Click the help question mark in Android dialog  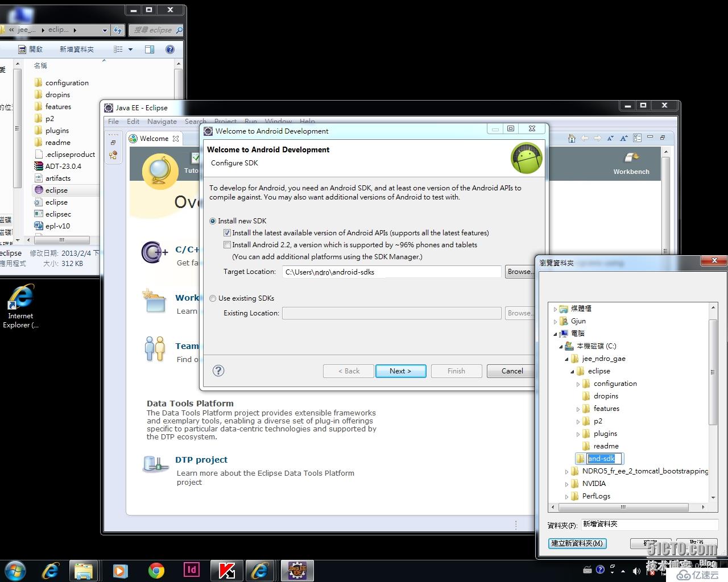point(218,371)
